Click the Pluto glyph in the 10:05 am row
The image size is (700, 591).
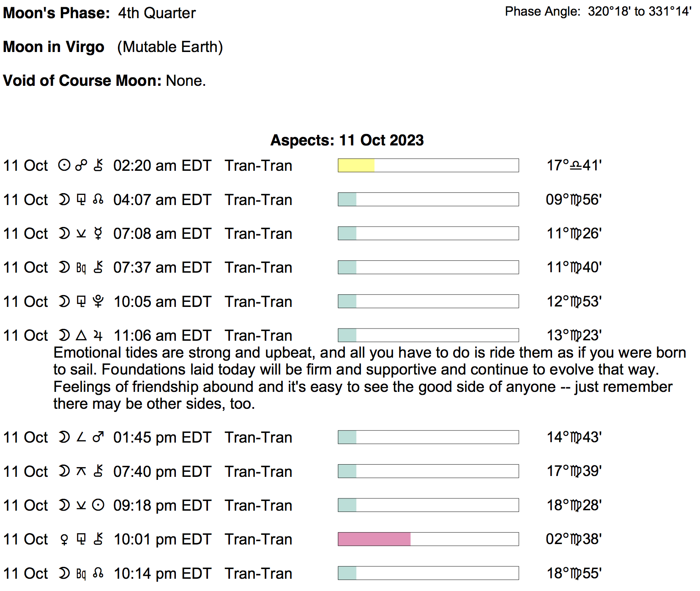pos(98,301)
